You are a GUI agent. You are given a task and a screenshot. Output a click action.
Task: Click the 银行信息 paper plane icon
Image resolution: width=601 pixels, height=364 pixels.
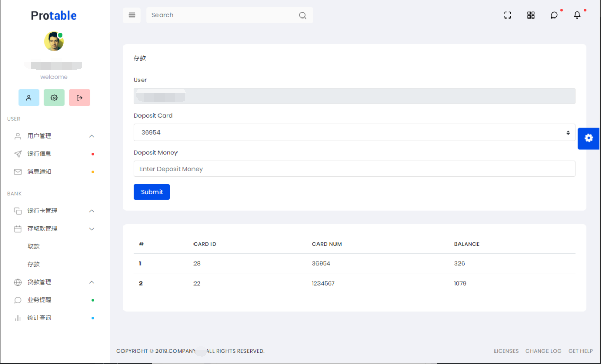17,154
